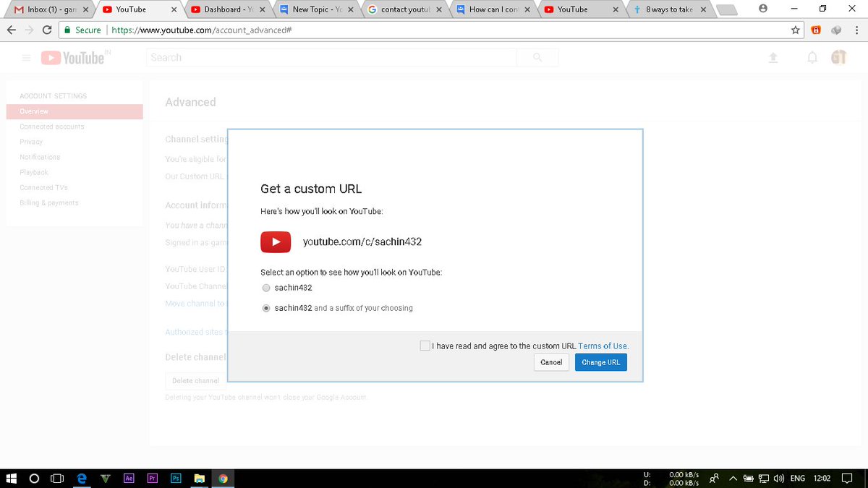Viewport: 868px width, 488px height.
Task: Open the Windows Start menu
Action: pos(12,478)
